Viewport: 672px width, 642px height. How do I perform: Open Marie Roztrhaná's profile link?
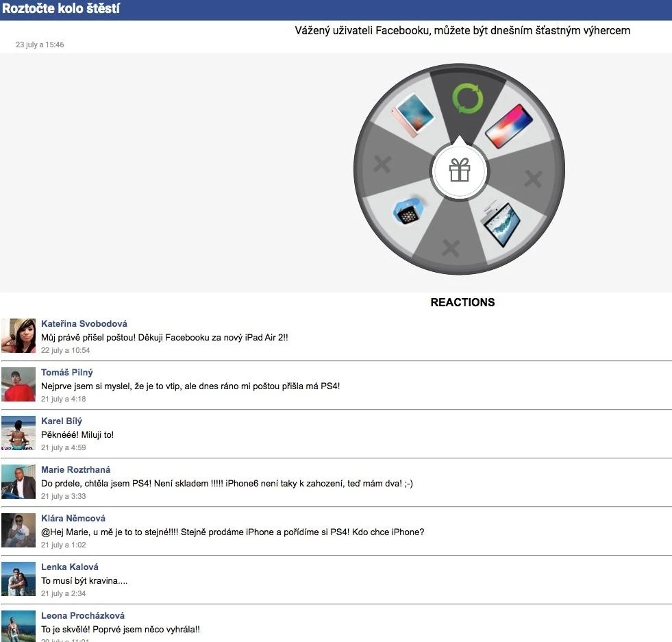click(x=75, y=469)
